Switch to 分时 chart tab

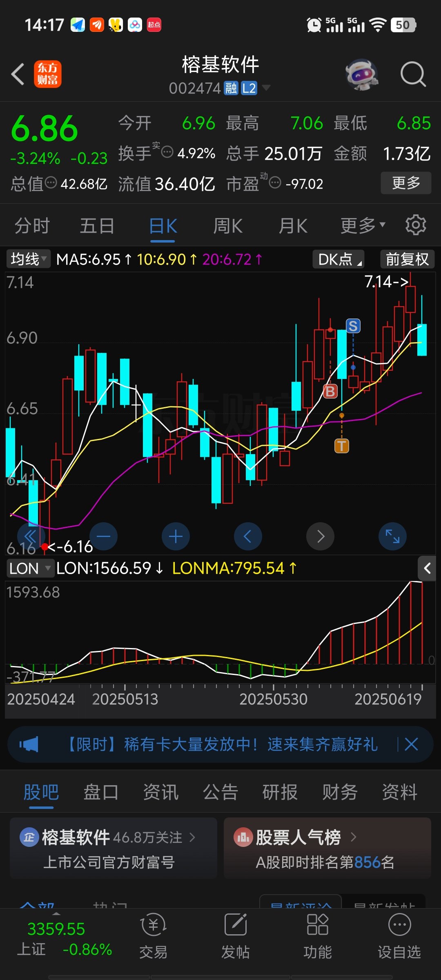pyautogui.click(x=32, y=225)
